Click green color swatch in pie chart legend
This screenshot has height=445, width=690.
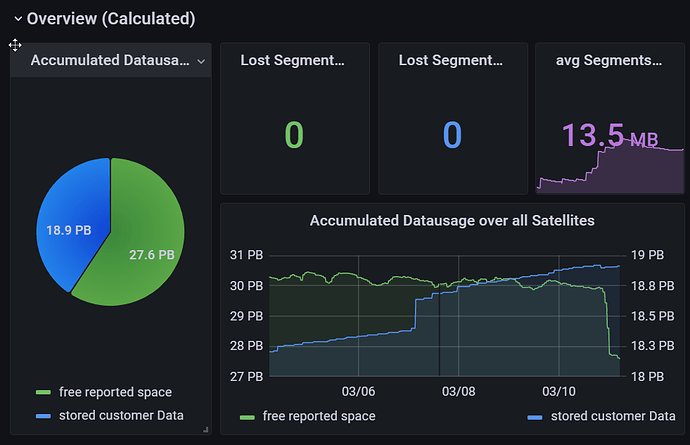point(42,393)
